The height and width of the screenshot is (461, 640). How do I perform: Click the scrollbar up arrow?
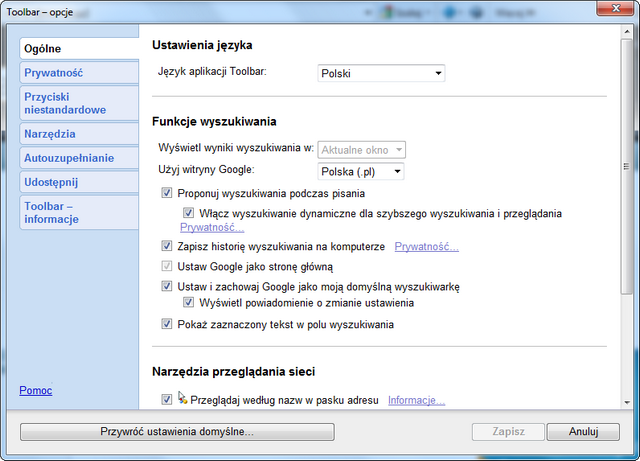(x=627, y=31)
